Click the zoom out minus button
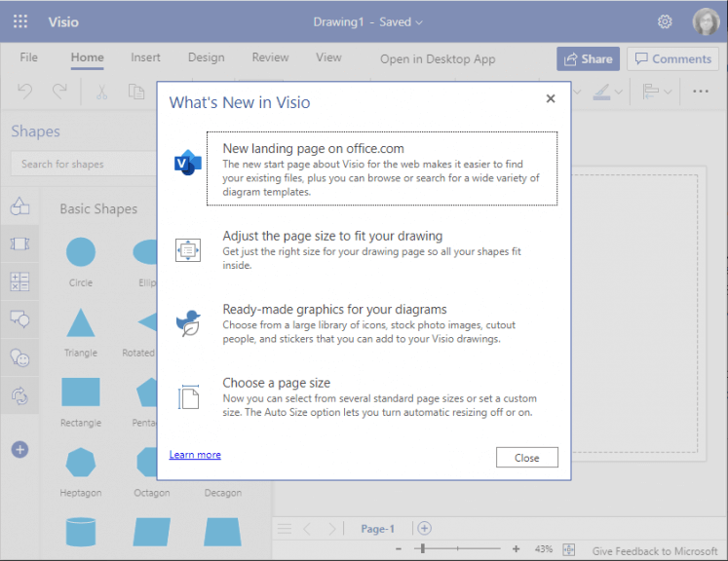 tap(399, 549)
